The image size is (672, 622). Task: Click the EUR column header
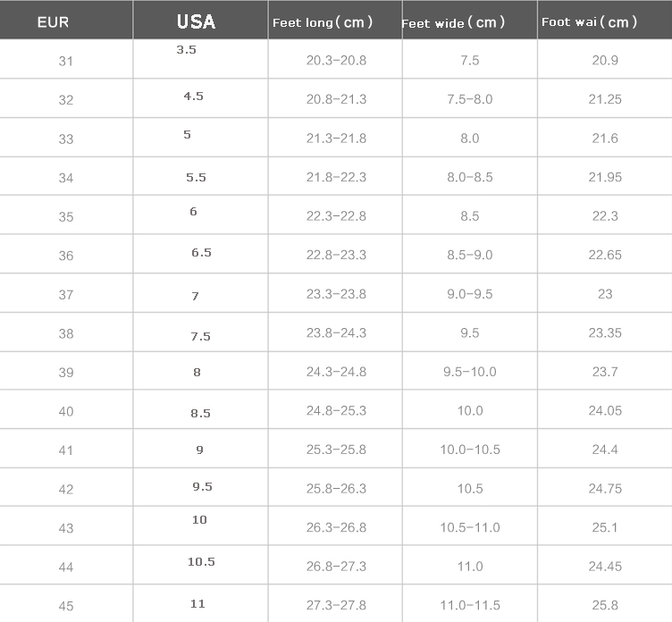[x=53, y=22]
